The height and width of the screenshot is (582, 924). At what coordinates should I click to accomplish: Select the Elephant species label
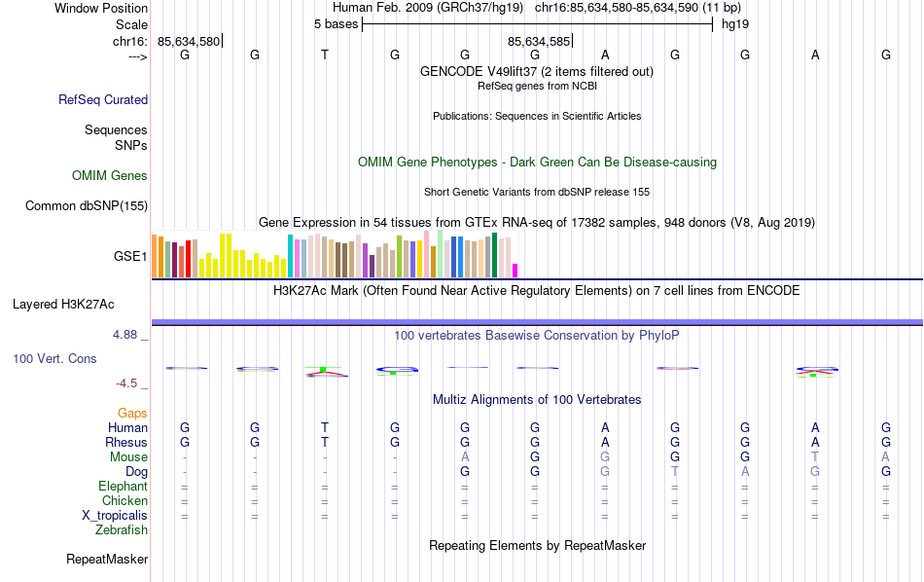(123, 486)
